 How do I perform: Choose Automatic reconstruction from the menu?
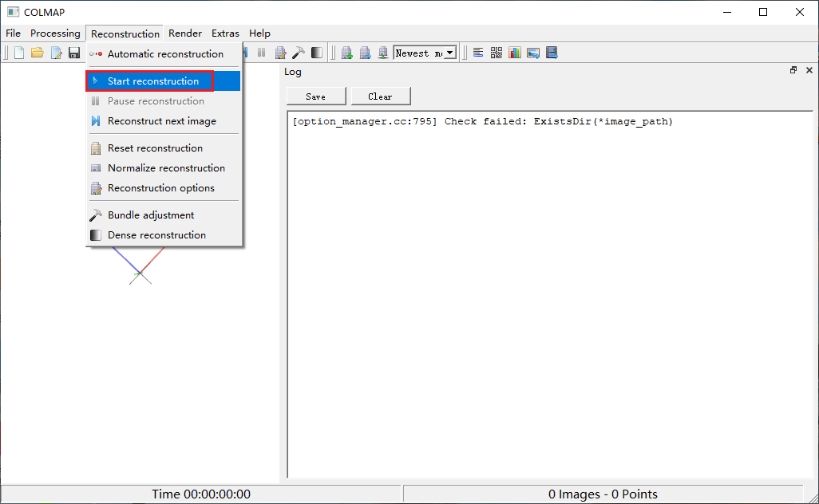click(164, 53)
